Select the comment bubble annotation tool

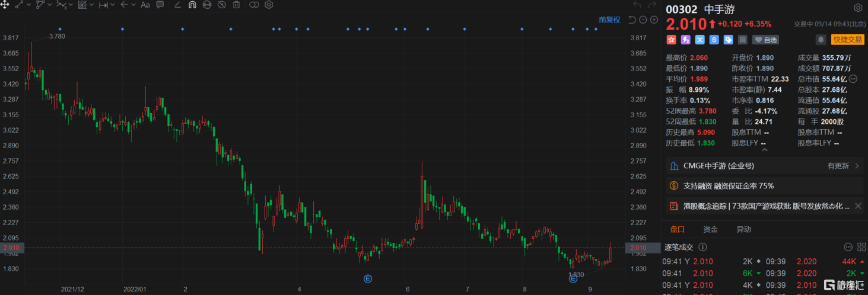[160, 5]
